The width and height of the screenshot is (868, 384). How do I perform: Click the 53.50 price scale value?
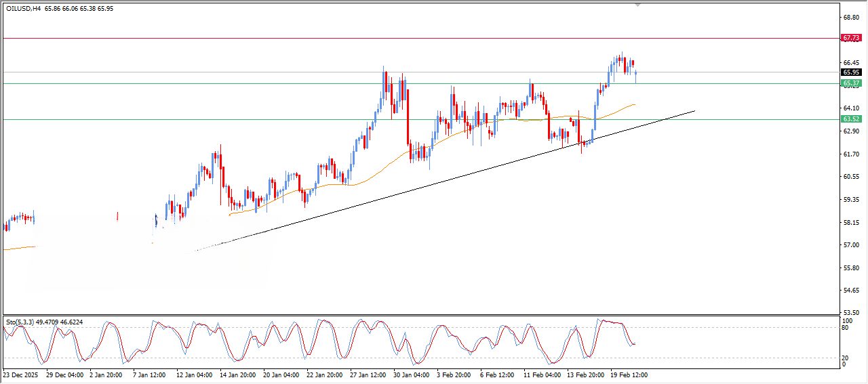850,313
